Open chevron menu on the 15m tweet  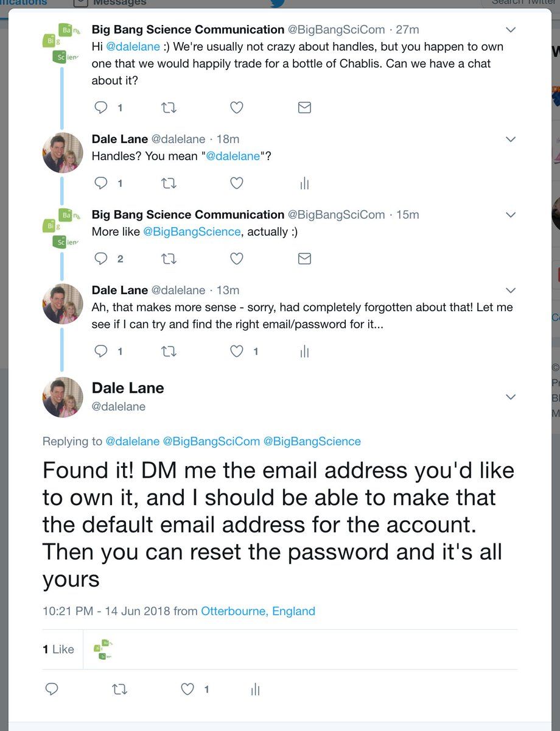point(511,214)
